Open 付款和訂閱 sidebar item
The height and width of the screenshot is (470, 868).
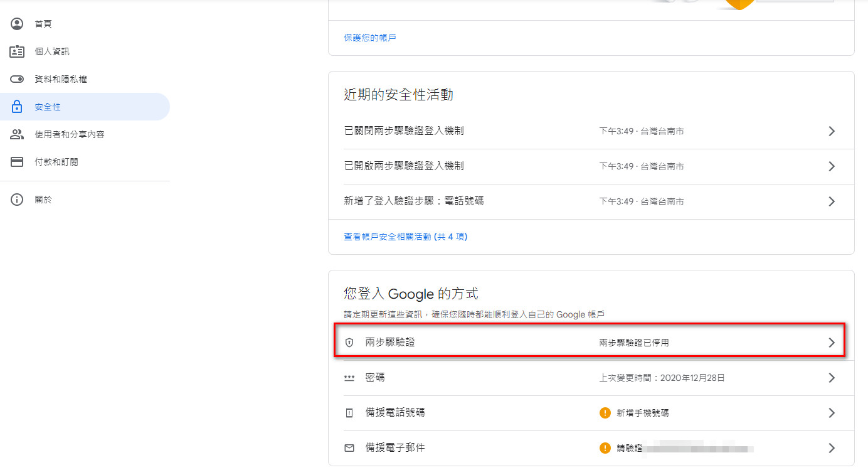[x=85, y=162]
